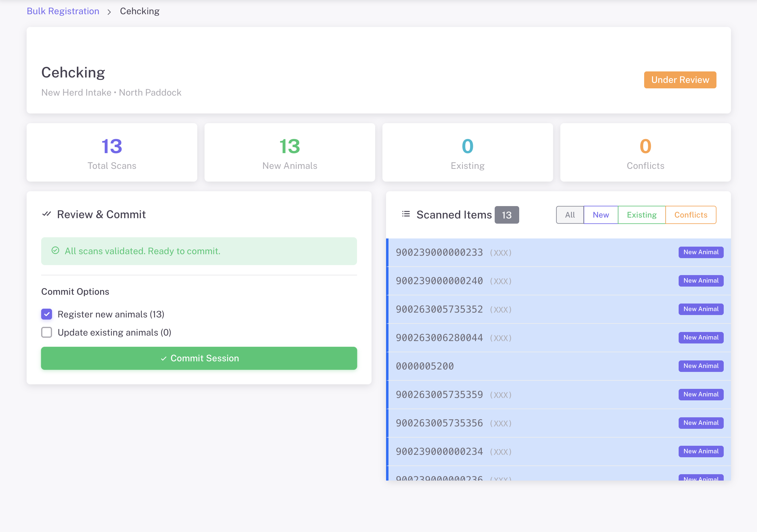
Task: Click the double-checkmark icon beside Review & Commit
Action: click(x=47, y=214)
